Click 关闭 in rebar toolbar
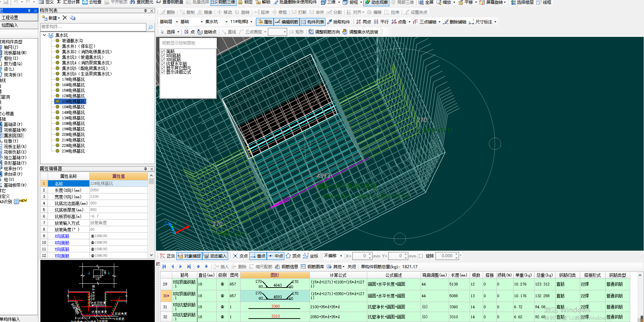Viewport: 644px width, 322px height. tap(351, 266)
